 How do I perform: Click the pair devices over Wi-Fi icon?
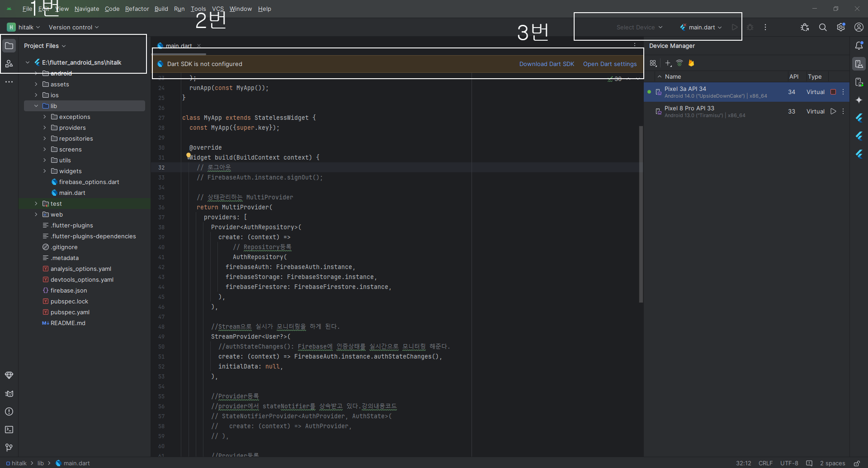pos(679,63)
